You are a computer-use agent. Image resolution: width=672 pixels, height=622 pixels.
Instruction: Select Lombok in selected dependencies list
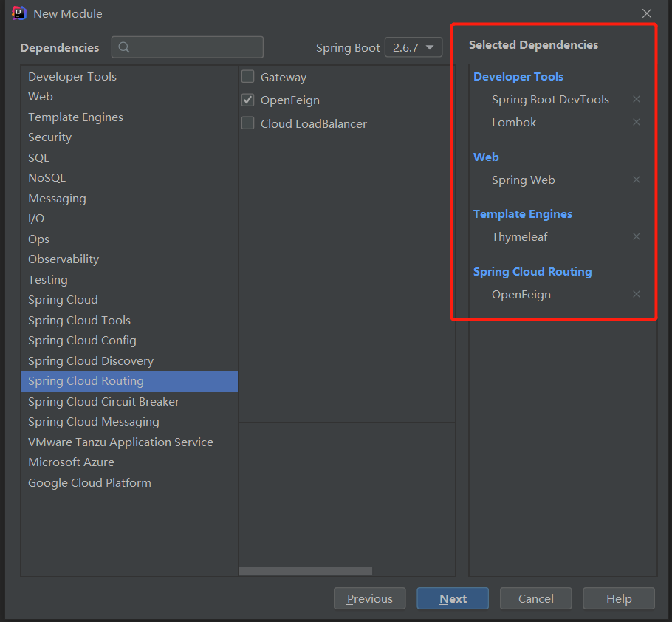[514, 122]
